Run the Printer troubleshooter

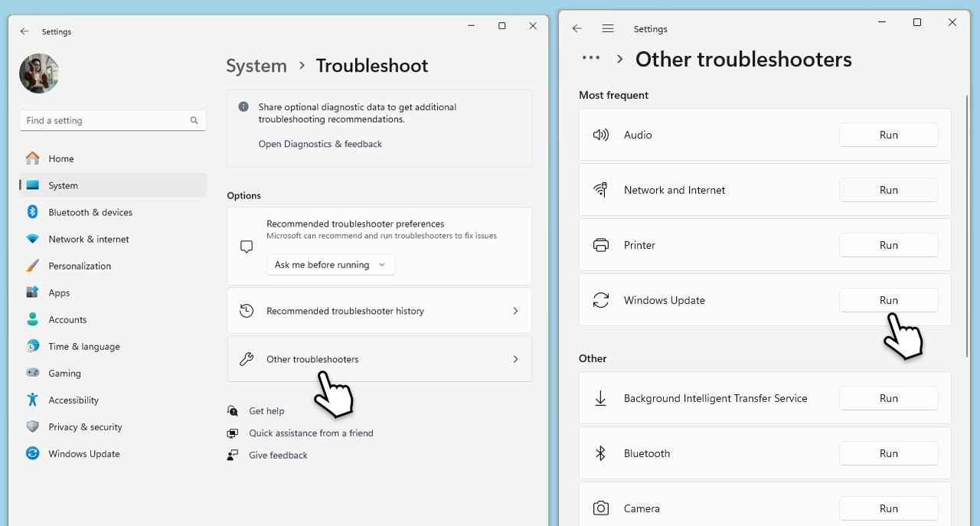click(x=889, y=245)
